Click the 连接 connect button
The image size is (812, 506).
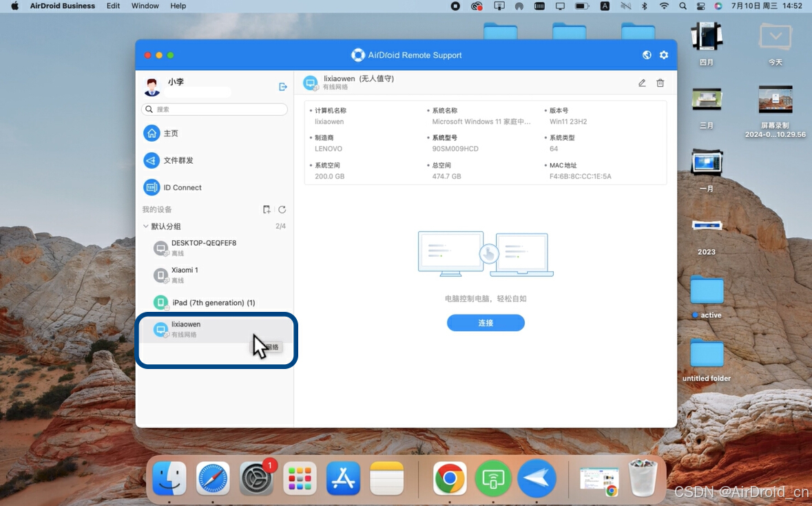[x=486, y=323]
